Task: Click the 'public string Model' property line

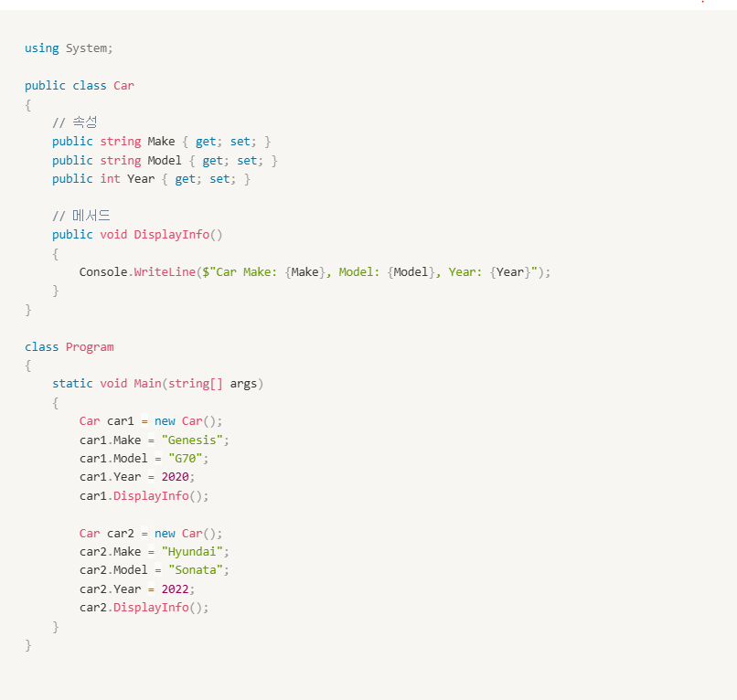Action: pos(165,161)
